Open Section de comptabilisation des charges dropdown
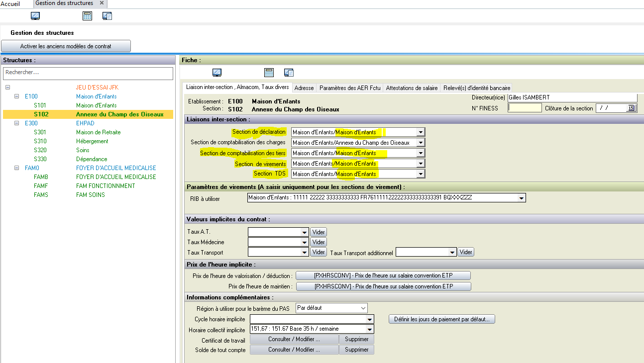 click(x=421, y=143)
